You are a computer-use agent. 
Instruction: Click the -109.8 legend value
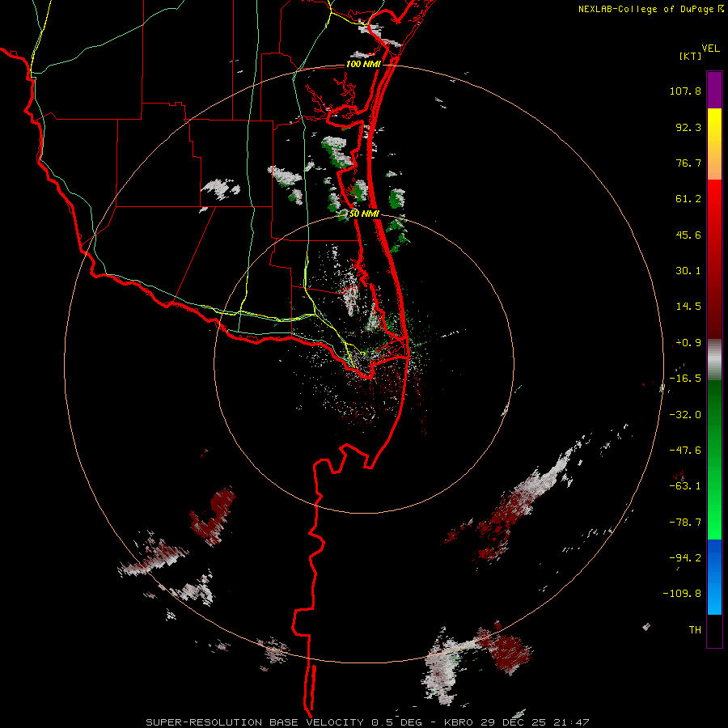click(682, 594)
